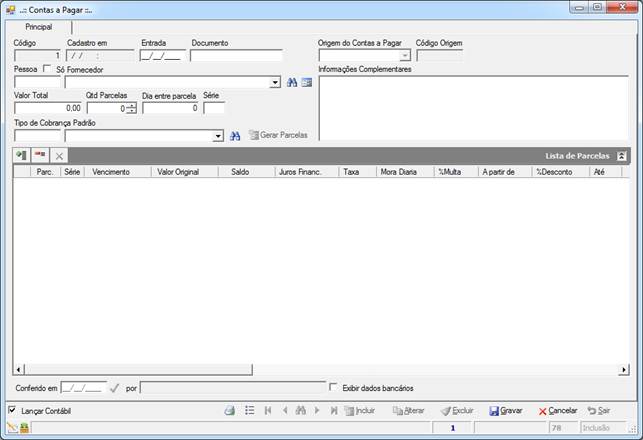Click the Série input field

point(214,108)
